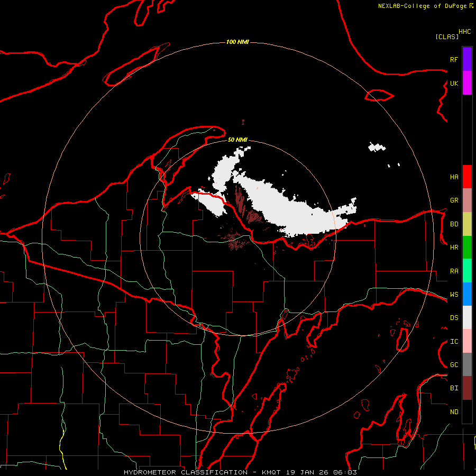Click the GC legend label
Screen dimensions: 476x476
(x=454, y=365)
